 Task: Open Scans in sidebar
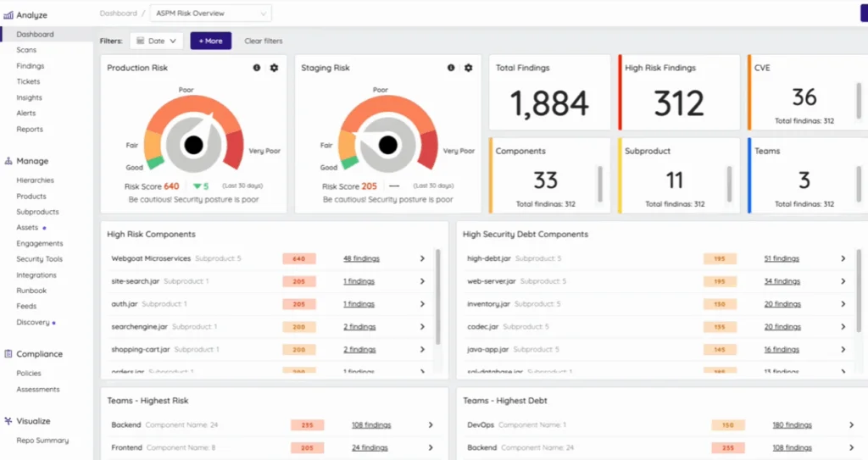point(26,50)
